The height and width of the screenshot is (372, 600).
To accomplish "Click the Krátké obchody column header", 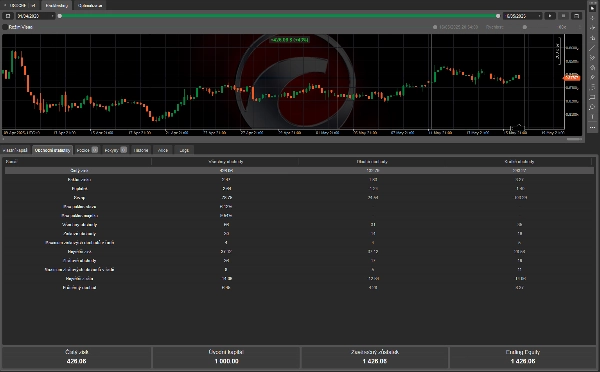I will [519, 162].
